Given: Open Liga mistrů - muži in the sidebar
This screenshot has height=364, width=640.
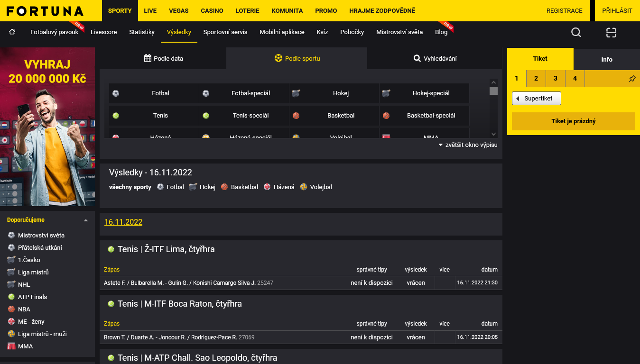Looking at the screenshot, I should pos(37,334).
